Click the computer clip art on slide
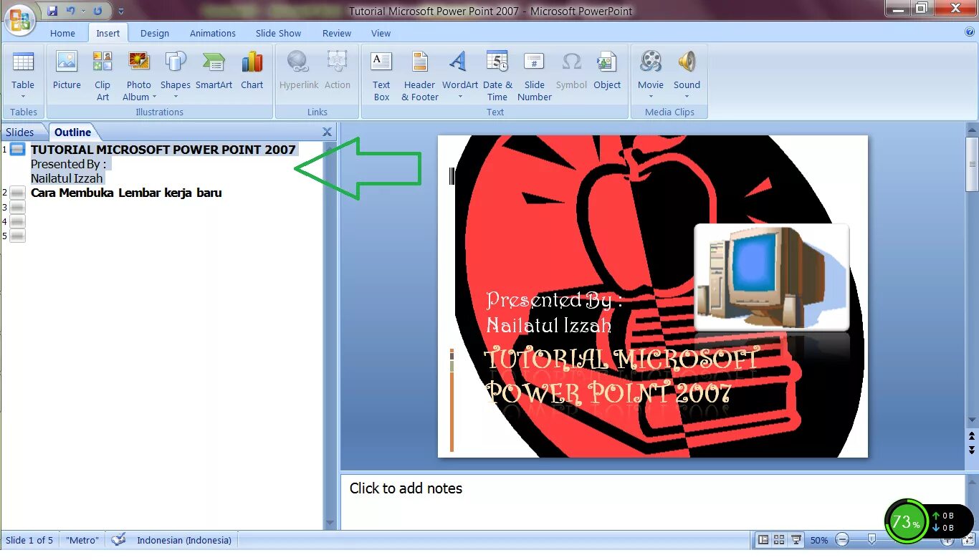 (x=772, y=277)
